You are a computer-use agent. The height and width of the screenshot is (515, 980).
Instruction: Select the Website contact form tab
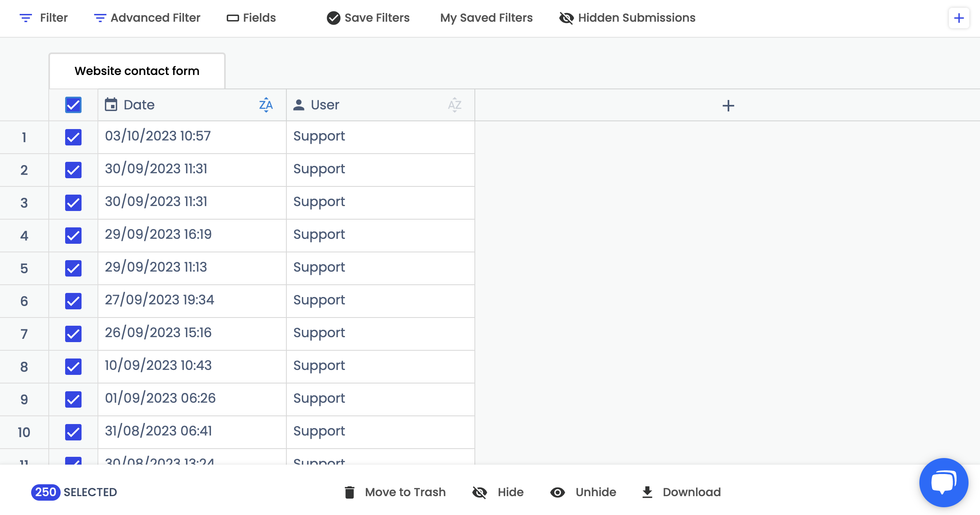coord(137,71)
